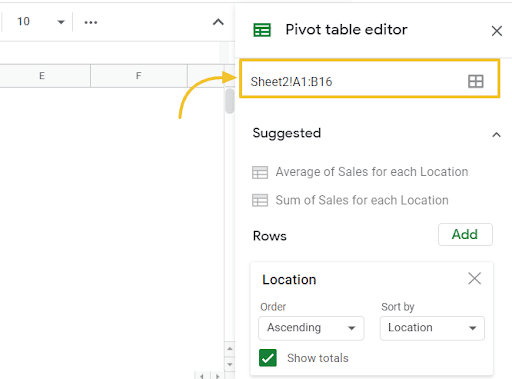
Task: Click the vertical scrollbar thumb of sheet
Action: pos(230,101)
